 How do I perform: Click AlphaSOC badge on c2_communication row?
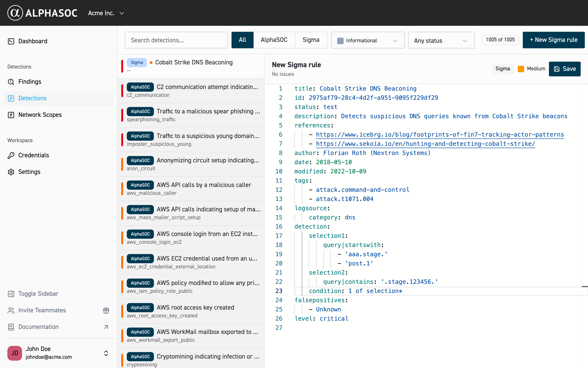tap(140, 87)
